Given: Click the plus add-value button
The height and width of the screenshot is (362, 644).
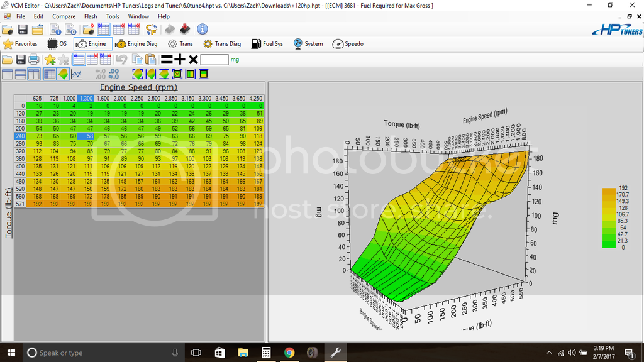Looking at the screenshot, I should pos(179,60).
